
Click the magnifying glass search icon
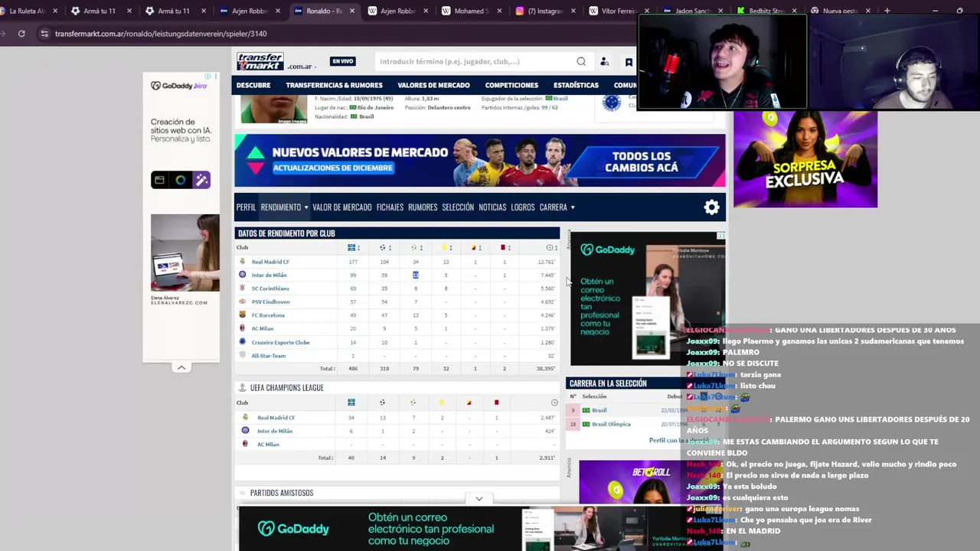click(x=581, y=61)
